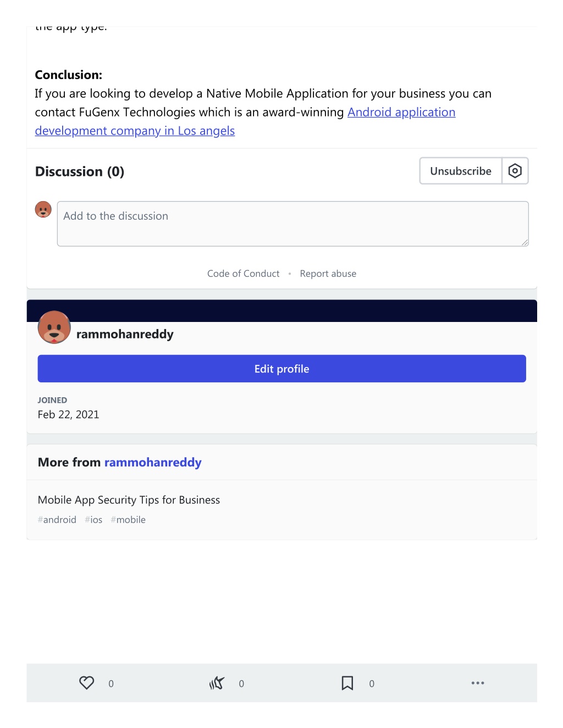Focus the Add to the discussion field

293,224
